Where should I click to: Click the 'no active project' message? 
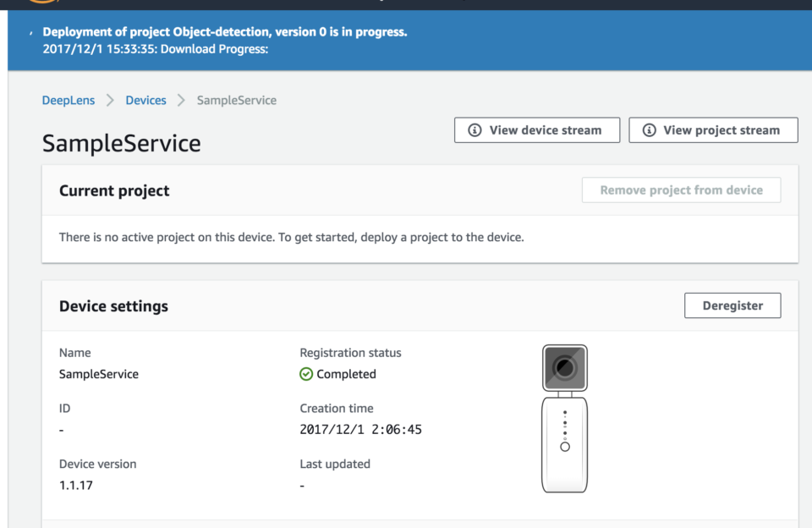point(292,237)
